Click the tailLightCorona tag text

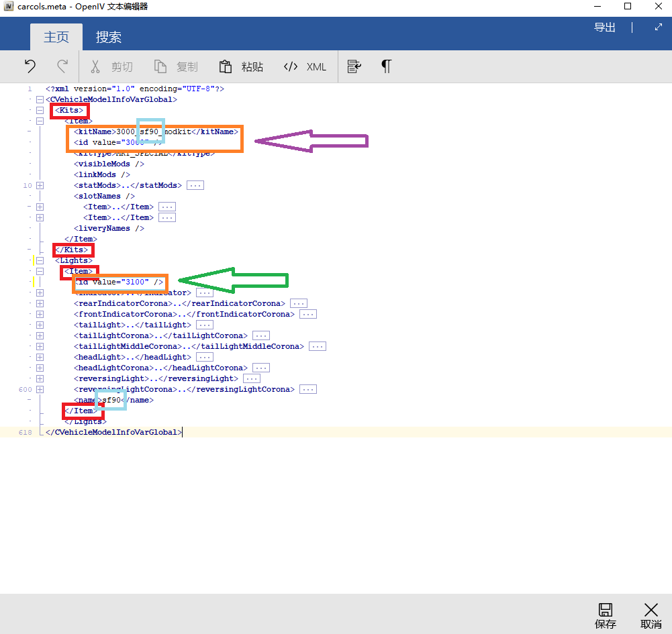coord(160,335)
